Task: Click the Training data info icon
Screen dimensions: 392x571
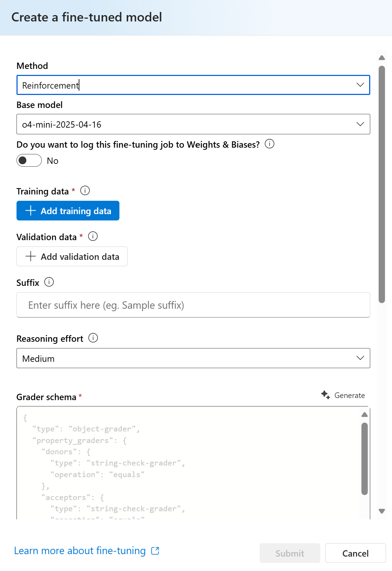Action: coord(85,191)
